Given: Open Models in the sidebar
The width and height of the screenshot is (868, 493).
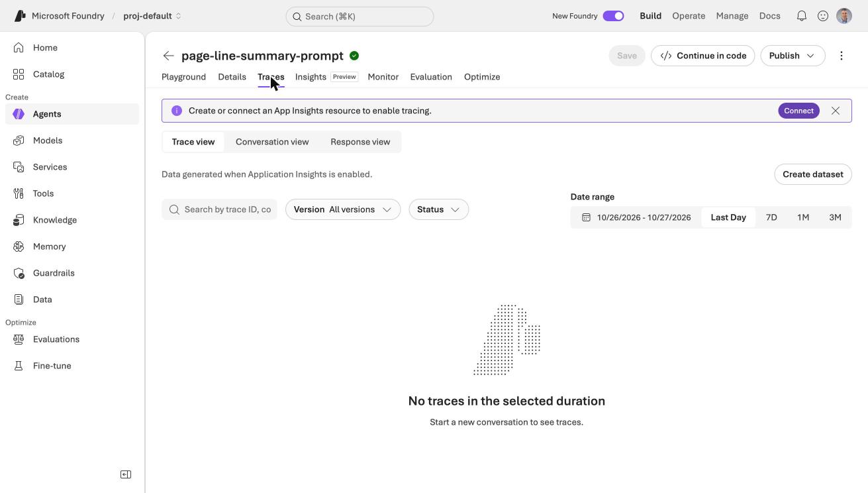Looking at the screenshot, I should pos(72,140).
